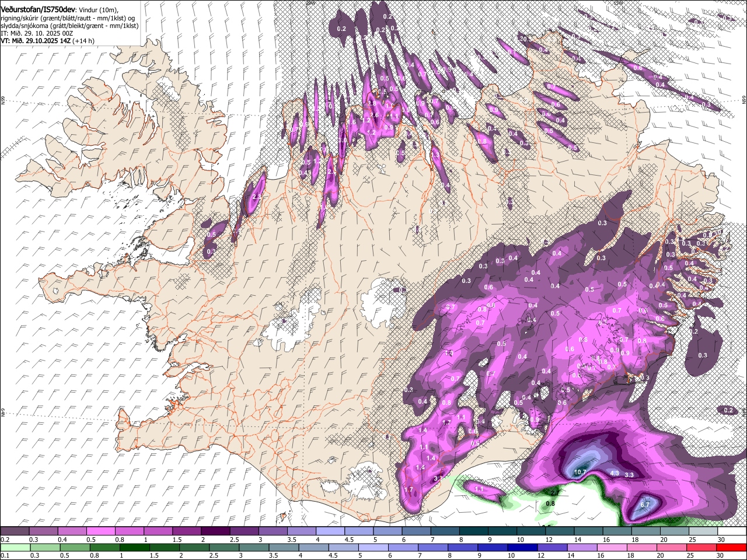Click the 0.2 label on the upper scale
The image size is (747, 560).
[x=6, y=540]
